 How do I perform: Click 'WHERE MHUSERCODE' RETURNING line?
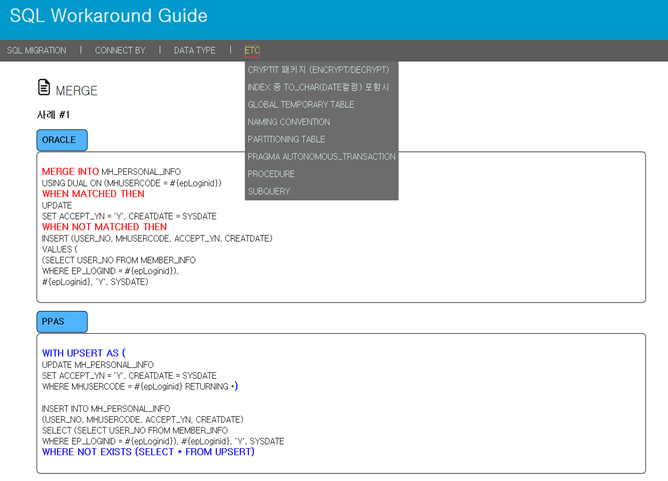click(140, 387)
